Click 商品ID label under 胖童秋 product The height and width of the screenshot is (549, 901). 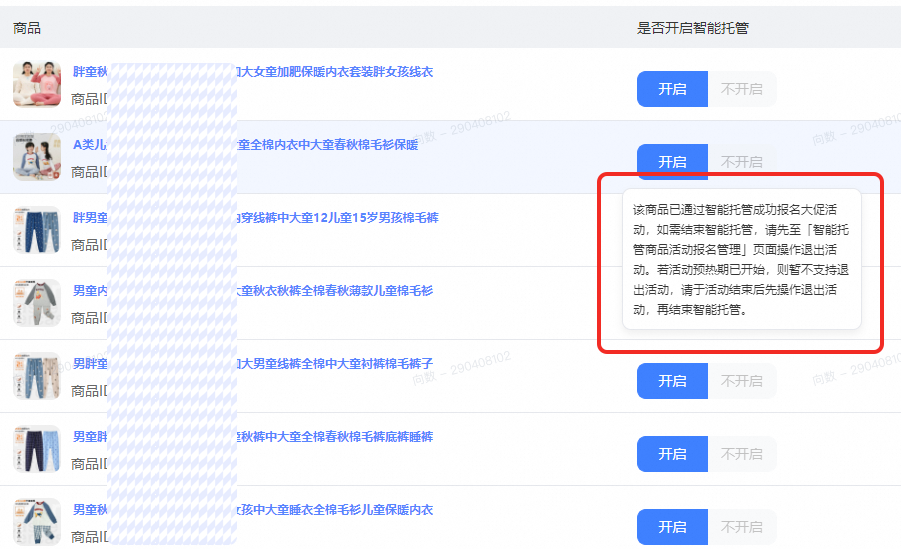pyautogui.click(x=89, y=99)
